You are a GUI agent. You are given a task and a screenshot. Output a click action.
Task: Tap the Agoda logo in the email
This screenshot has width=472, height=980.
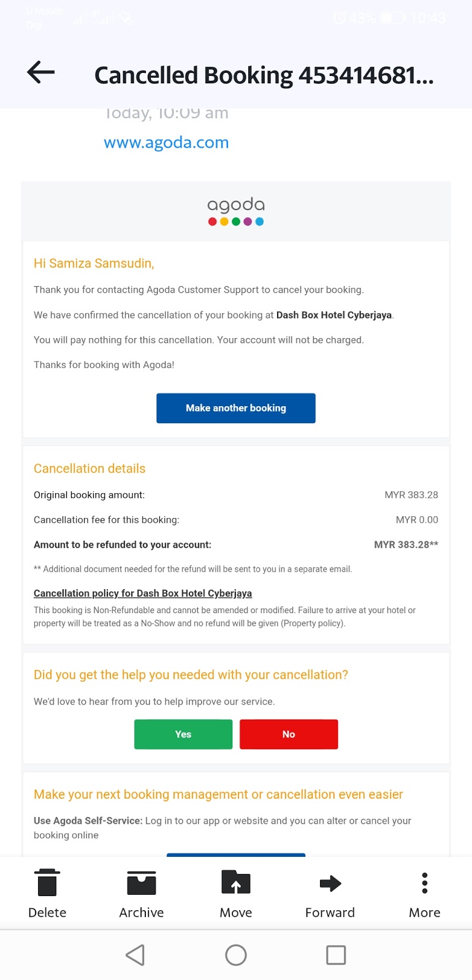235,211
